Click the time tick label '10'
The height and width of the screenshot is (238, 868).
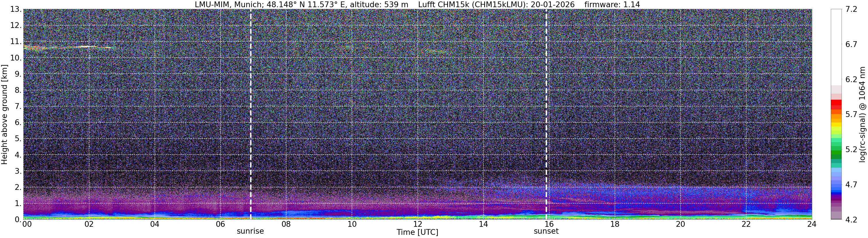[352, 224]
